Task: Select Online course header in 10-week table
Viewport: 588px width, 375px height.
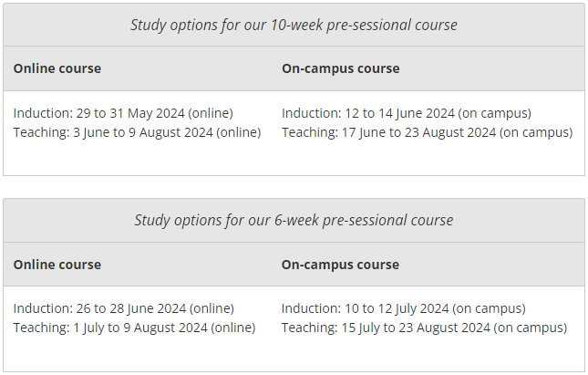Action: [x=57, y=68]
